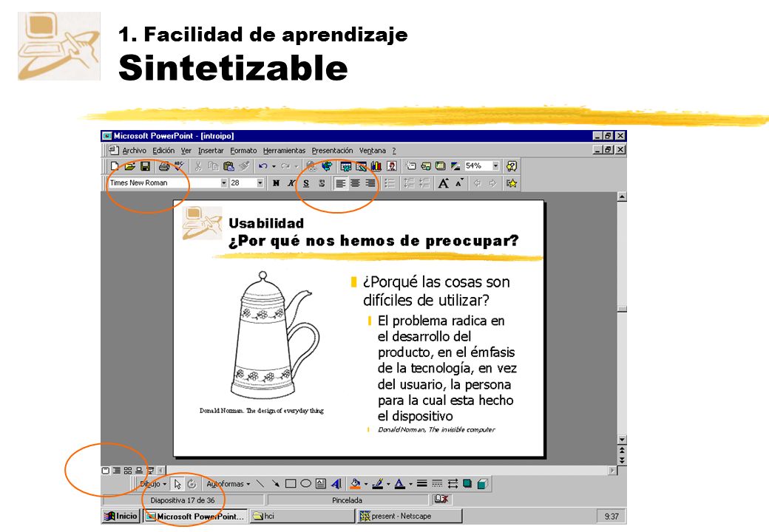Image resolution: width=769 pixels, height=532 pixels.
Task: Click the Print icon in toolbar
Action: pyautogui.click(x=164, y=166)
